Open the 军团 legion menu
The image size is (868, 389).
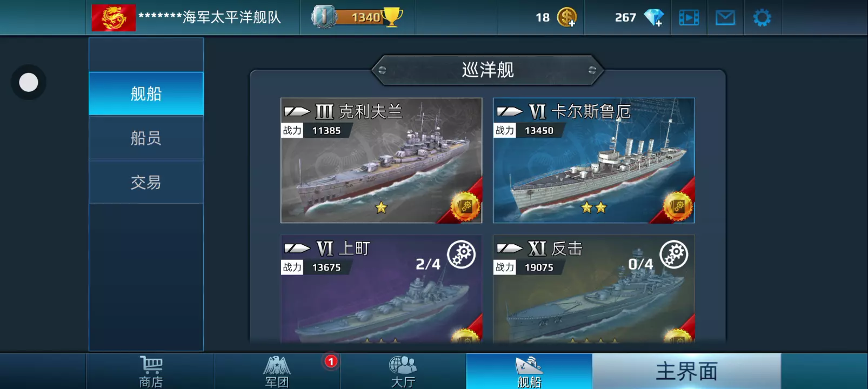(x=277, y=372)
